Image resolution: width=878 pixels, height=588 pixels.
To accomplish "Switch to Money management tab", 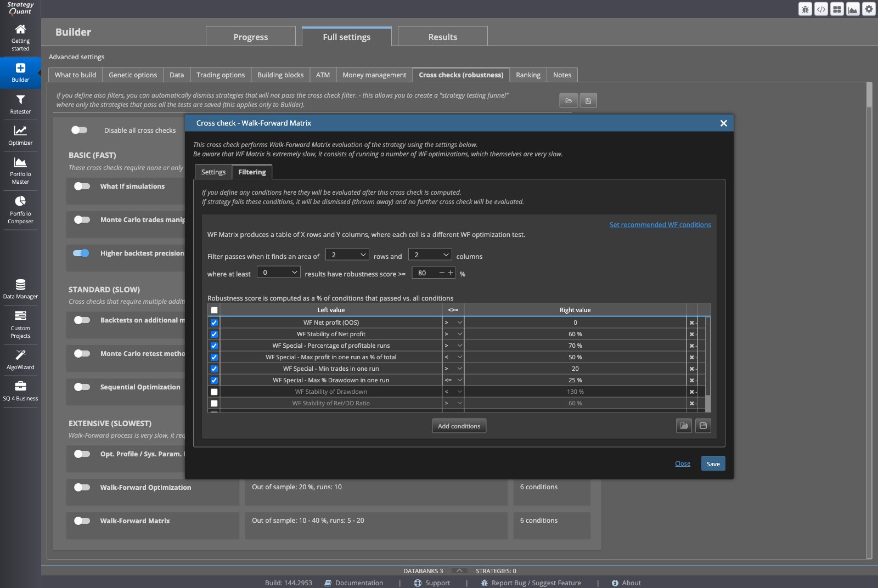I will [374, 75].
